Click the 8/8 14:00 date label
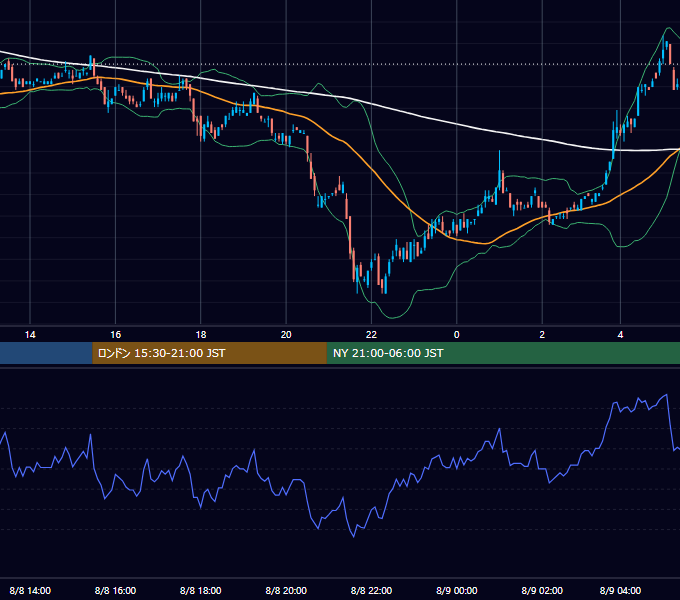Screen dimensions: 680x600 tap(30, 590)
